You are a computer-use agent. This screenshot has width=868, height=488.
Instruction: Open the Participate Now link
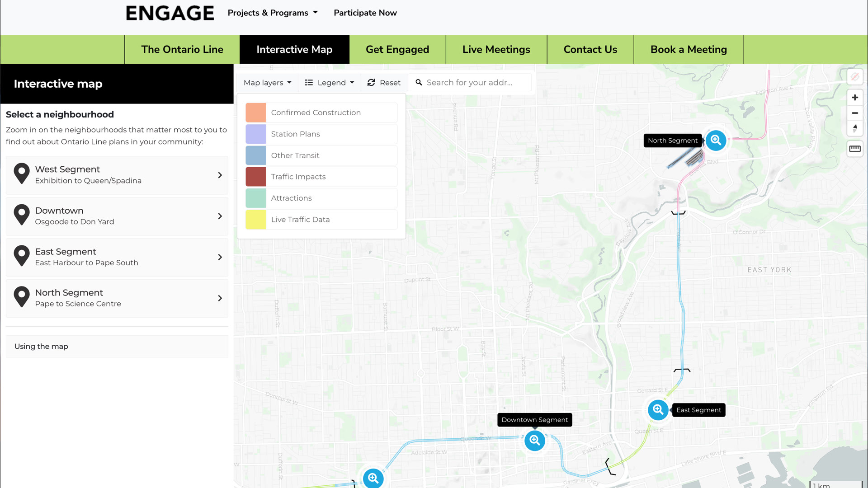point(365,13)
